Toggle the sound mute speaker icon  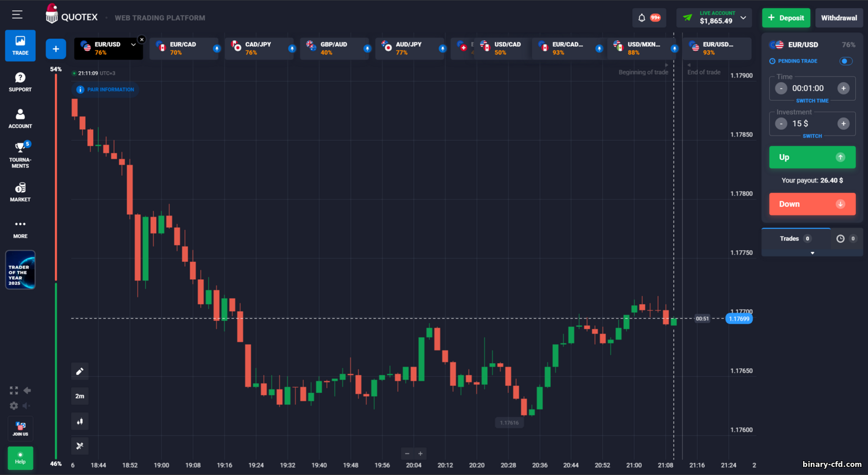click(x=27, y=406)
